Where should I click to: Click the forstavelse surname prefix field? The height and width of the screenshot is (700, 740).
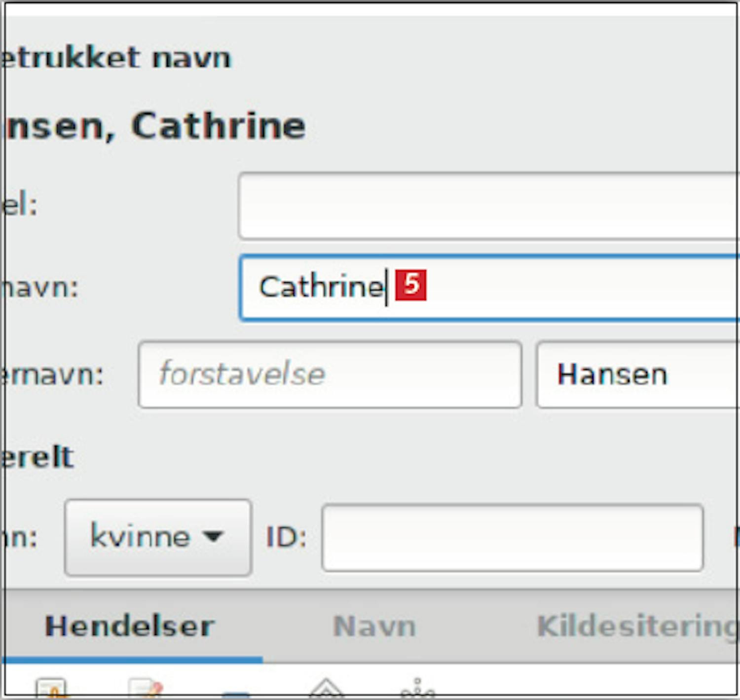tap(330, 374)
